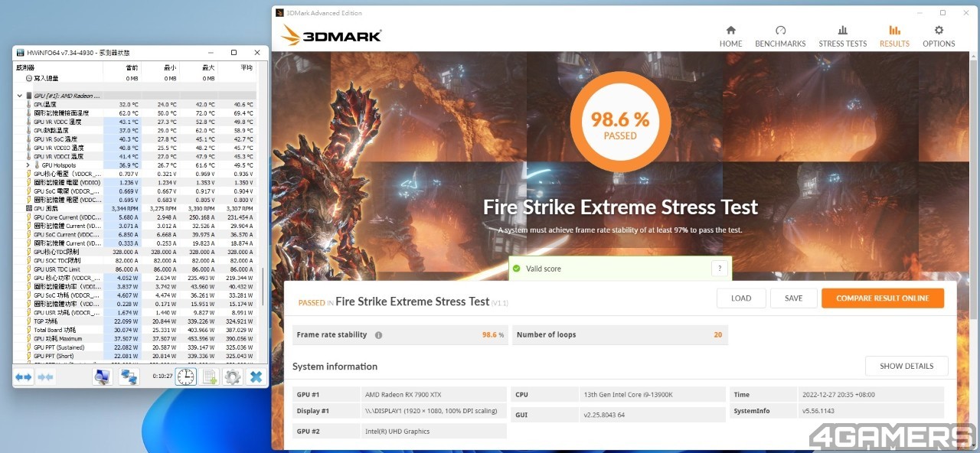Select the "GPU PPT (Sustained)" sensor row
The image size is (980, 453).
coord(136,347)
